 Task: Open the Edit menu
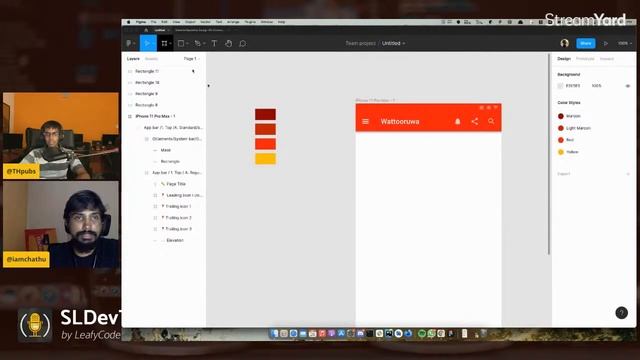(164, 22)
